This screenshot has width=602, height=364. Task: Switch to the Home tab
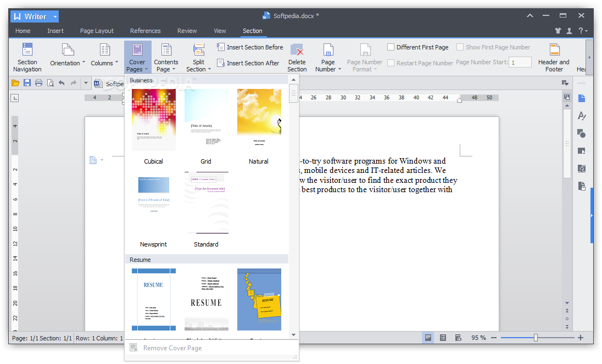pos(23,31)
